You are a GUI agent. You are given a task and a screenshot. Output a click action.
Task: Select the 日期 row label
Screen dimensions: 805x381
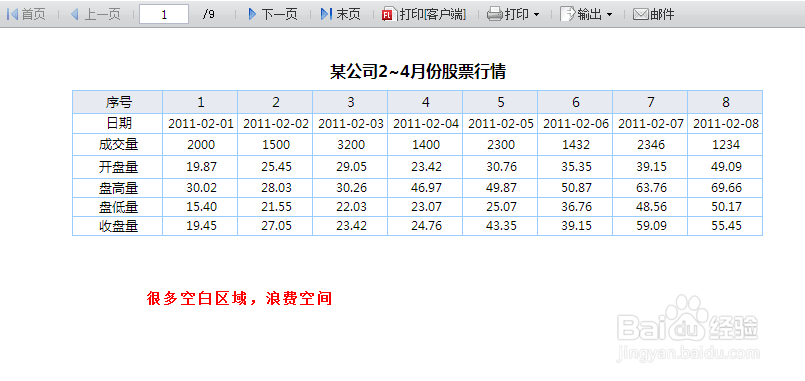[118, 123]
